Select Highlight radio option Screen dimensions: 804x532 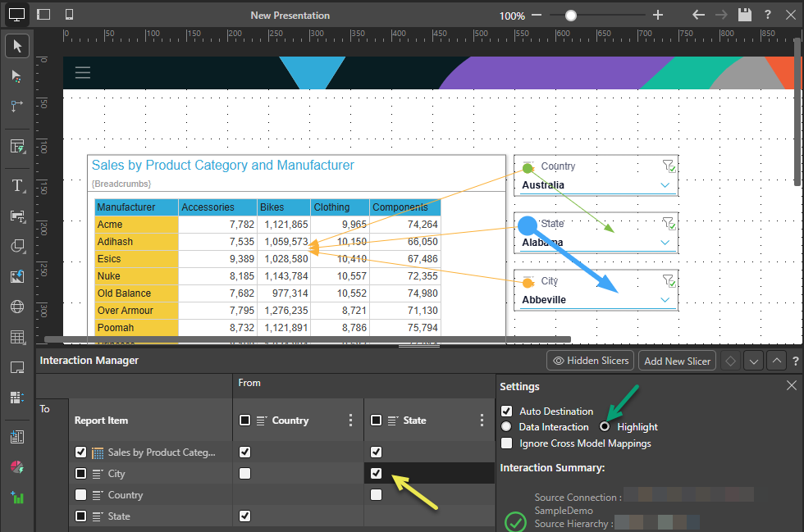(x=605, y=426)
